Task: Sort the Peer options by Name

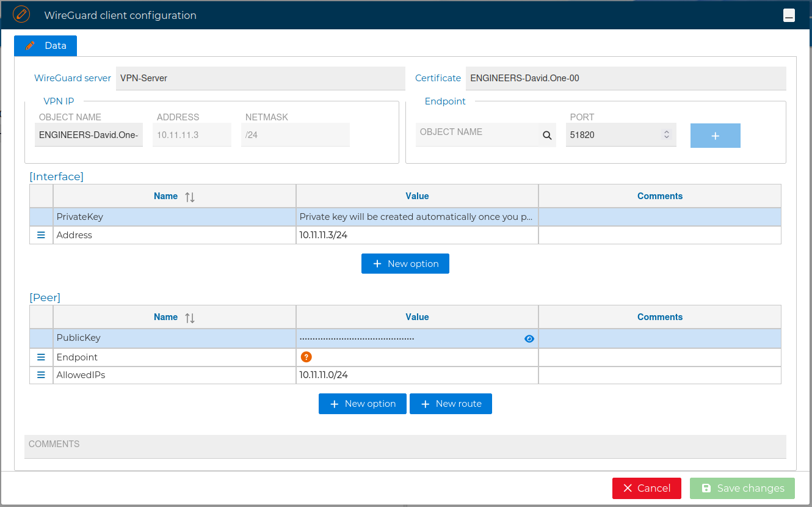Action: tap(189, 317)
